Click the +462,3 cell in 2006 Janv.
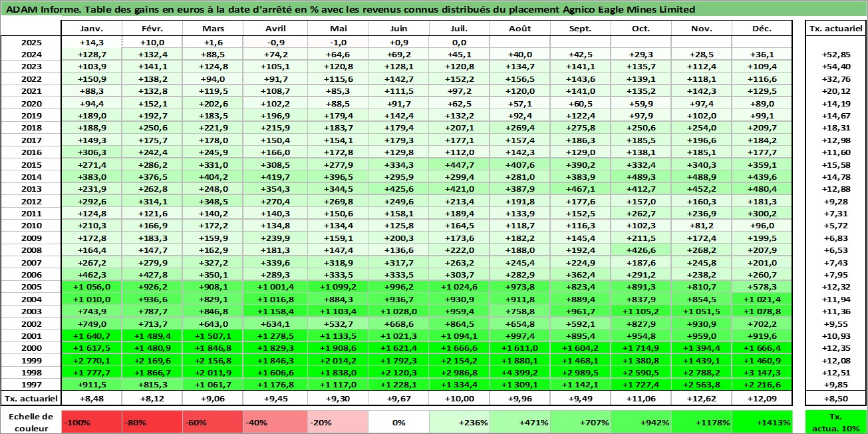Image resolution: width=868 pixels, height=434 pixels. coord(91,275)
